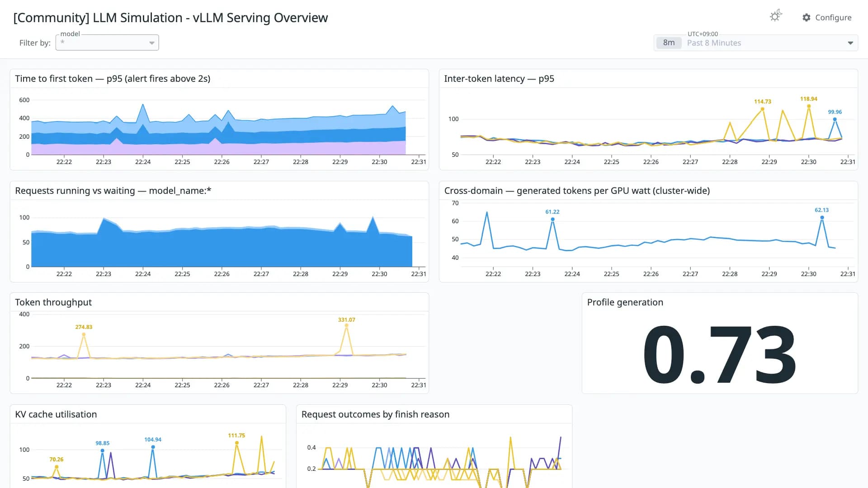
Task: Open the model filter dropdown
Action: pyautogui.click(x=107, y=42)
